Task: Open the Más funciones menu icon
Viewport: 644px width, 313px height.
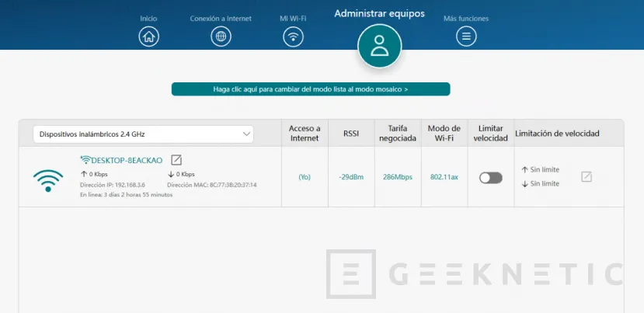Action: pos(465,36)
